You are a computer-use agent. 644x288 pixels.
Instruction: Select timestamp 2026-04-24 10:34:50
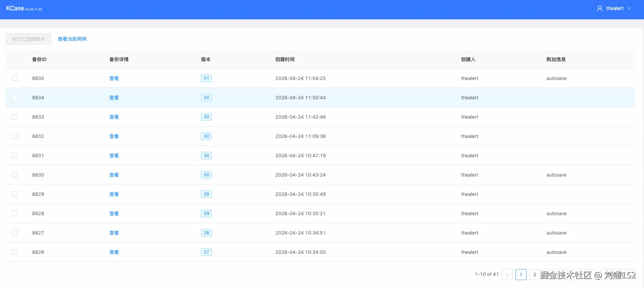point(300,252)
